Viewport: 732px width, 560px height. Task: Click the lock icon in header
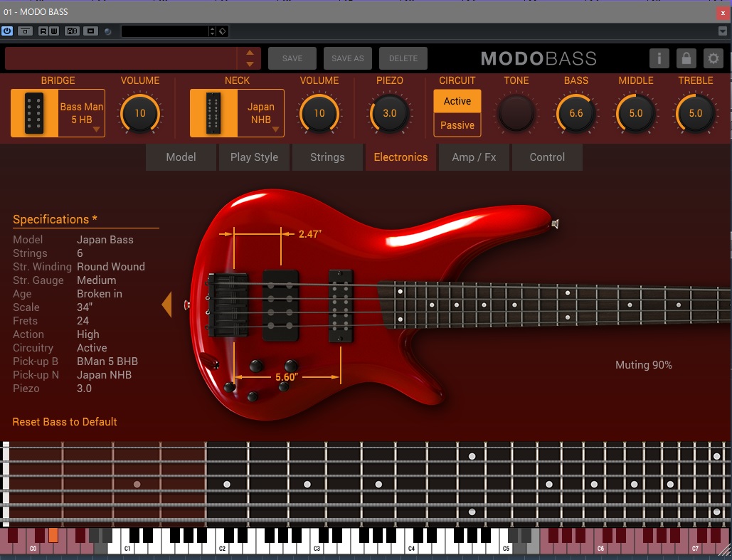[x=686, y=58]
